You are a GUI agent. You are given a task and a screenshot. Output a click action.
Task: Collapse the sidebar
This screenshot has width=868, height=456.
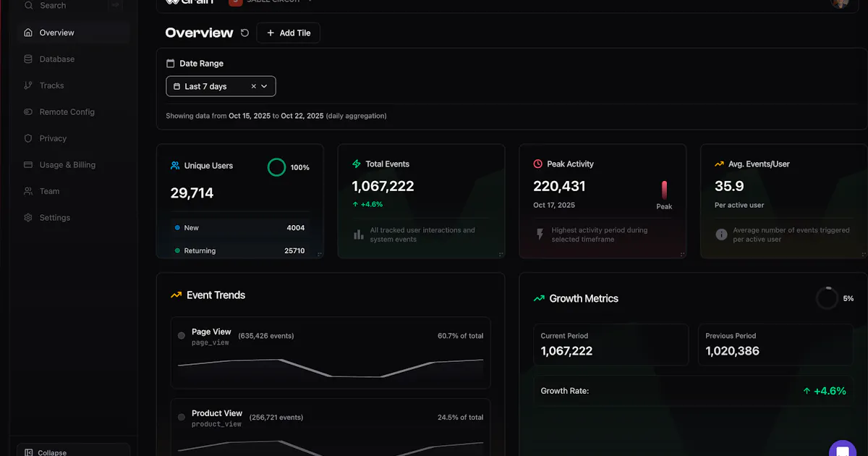[x=73, y=451]
